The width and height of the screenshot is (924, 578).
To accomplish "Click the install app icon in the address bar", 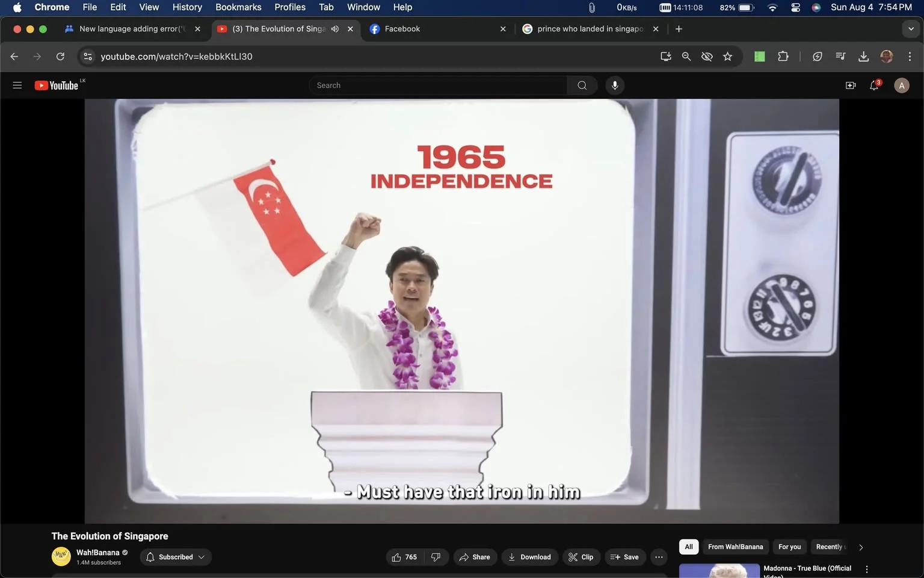I will [665, 57].
